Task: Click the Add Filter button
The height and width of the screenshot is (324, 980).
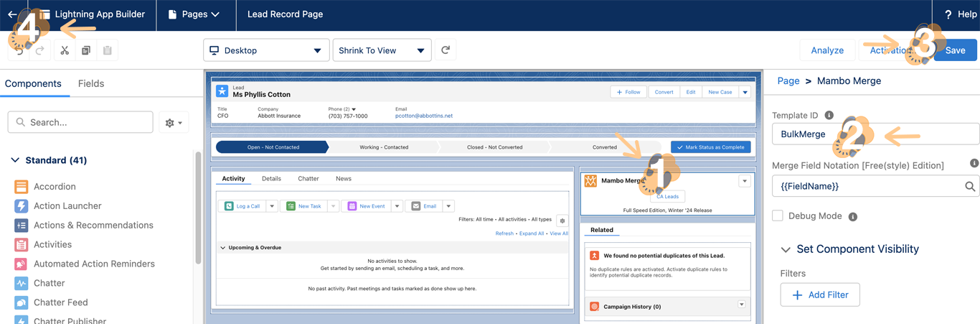Action: (820, 295)
